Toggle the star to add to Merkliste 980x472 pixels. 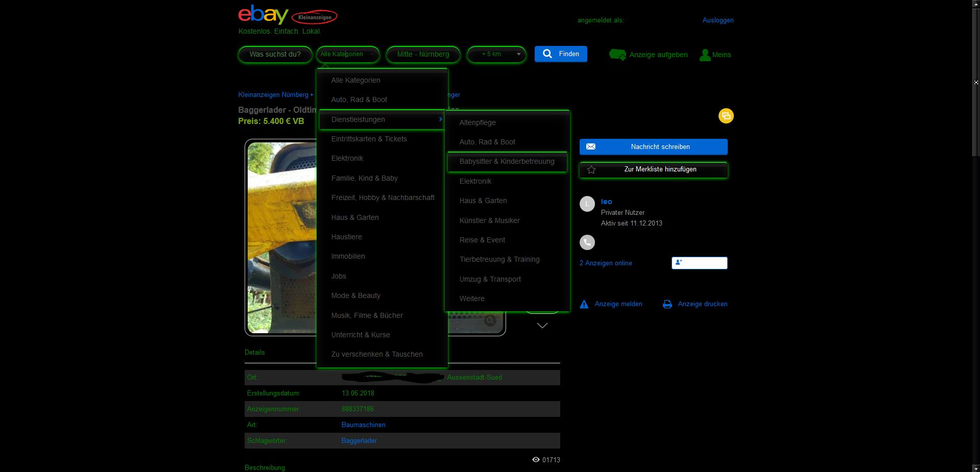pyautogui.click(x=591, y=169)
